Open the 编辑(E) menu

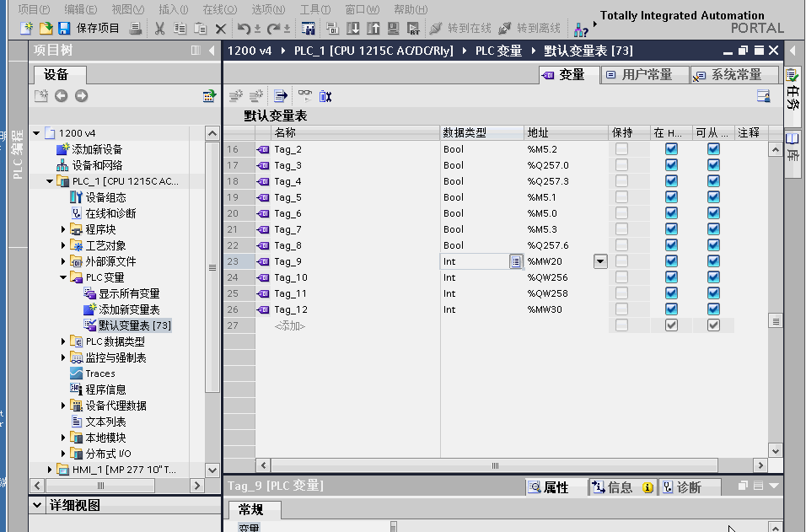point(81,9)
